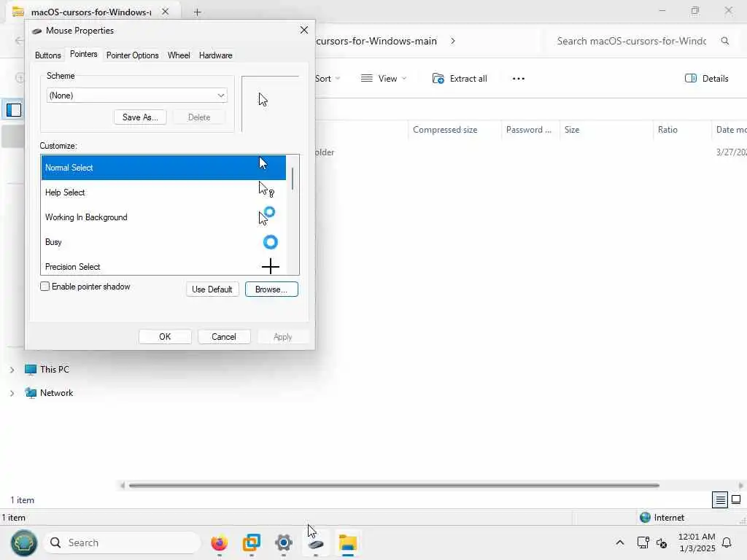Click the Size column header
The width and height of the screenshot is (747, 560).
(606, 130)
